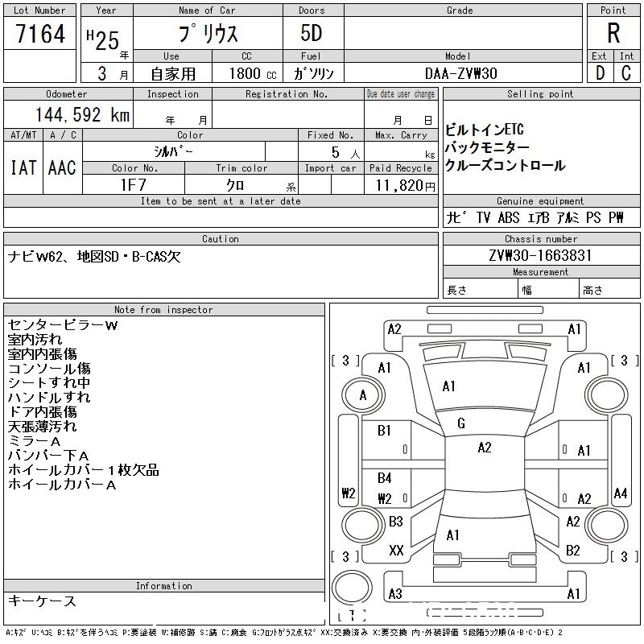The width and height of the screenshot is (644, 644).
Task: Select inspector note シートすれ中
Action: click(49, 383)
